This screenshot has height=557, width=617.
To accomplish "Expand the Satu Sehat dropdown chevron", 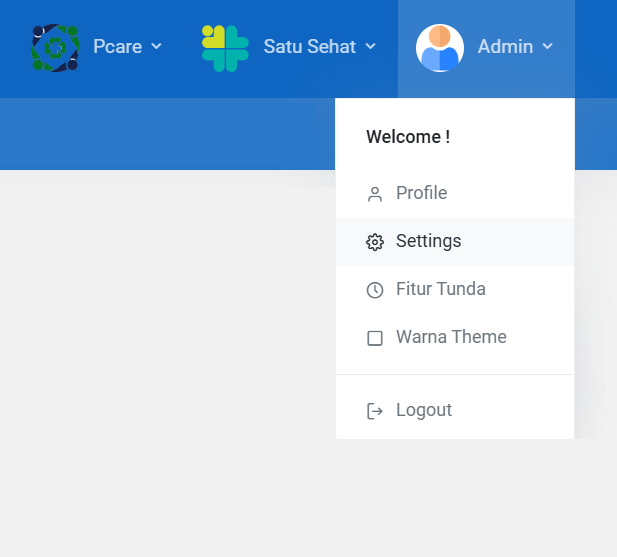I will click(370, 46).
